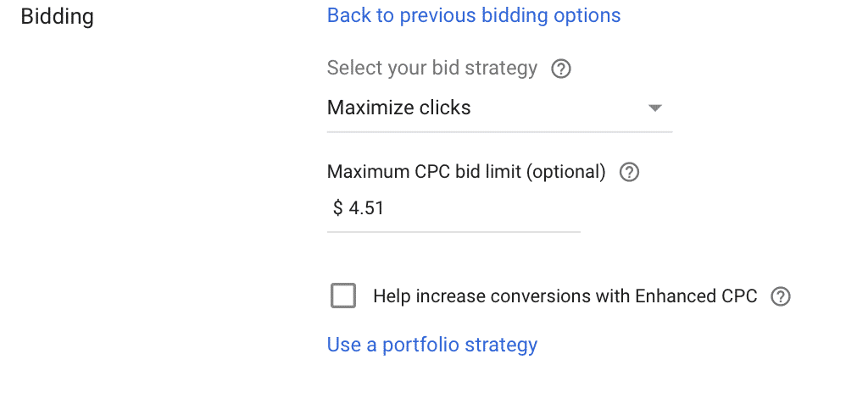Screen dimensions: 868x398
Task: Enable the Enhanced CPC checkbox
Action: (x=343, y=296)
